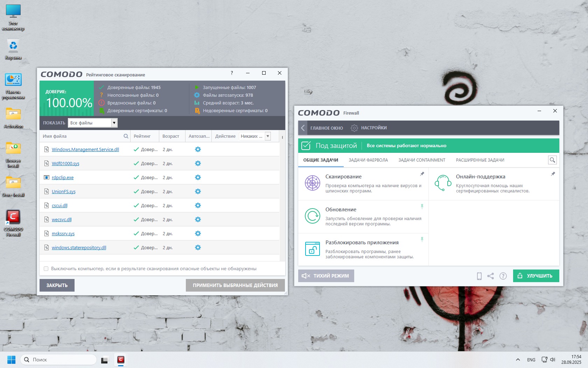Click the Тихий режим button
The width and height of the screenshot is (588, 368).
326,276
